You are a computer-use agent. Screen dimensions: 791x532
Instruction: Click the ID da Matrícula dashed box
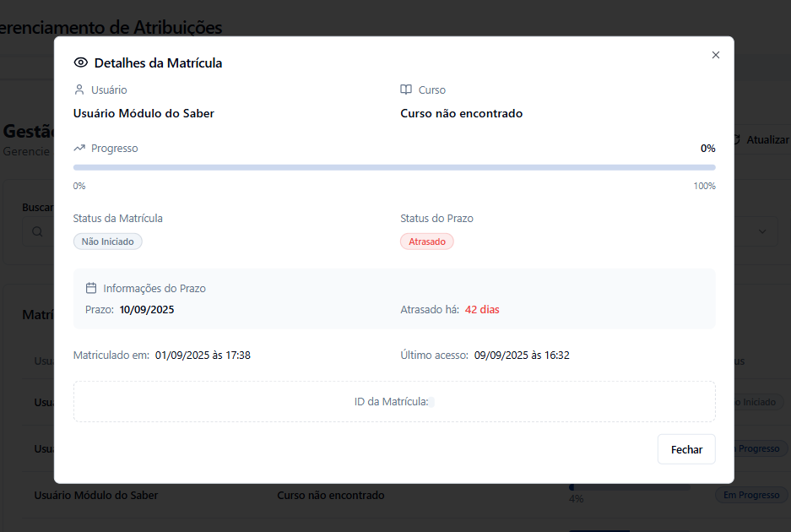[x=394, y=402]
